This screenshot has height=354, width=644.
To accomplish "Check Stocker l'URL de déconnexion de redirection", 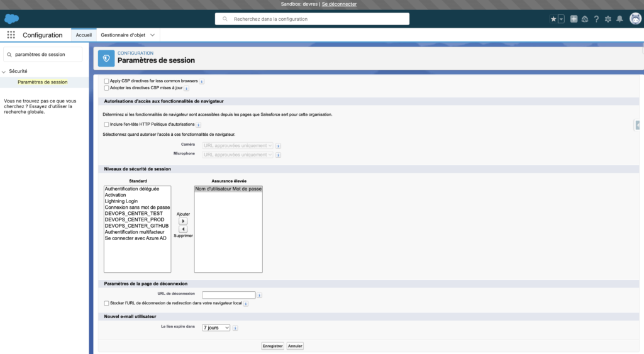I will pyautogui.click(x=106, y=304).
